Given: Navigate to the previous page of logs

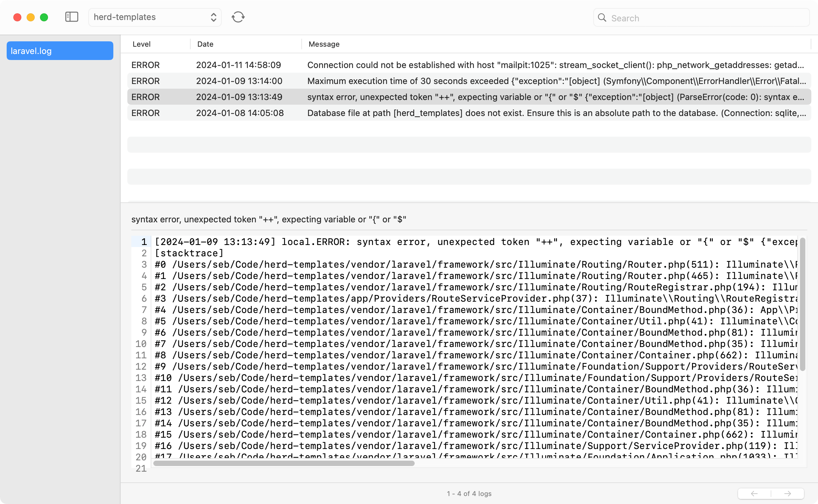Looking at the screenshot, I should [x=755, y=493].
